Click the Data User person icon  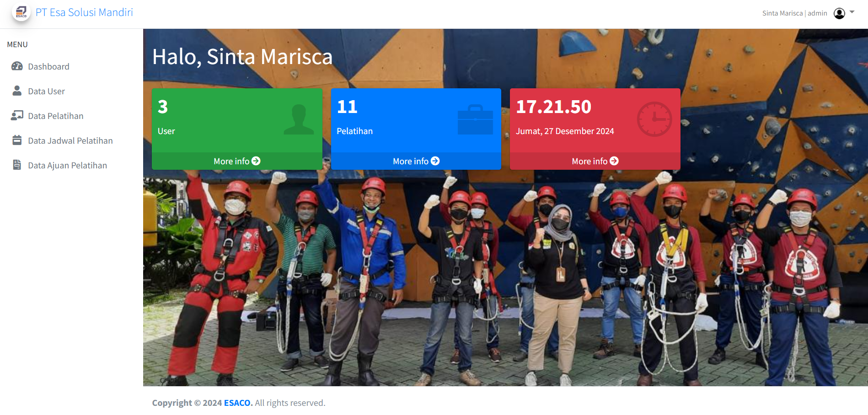[x=17, y=91]
